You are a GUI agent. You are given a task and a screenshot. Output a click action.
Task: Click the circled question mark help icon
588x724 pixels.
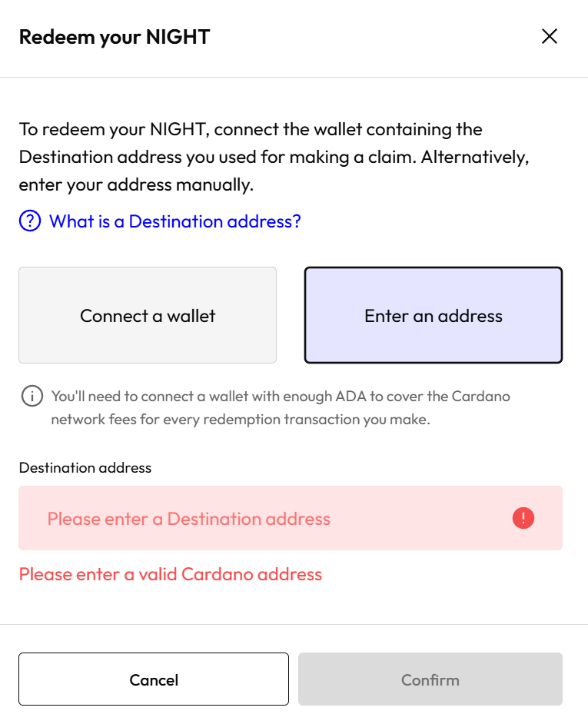pos(30,222)
